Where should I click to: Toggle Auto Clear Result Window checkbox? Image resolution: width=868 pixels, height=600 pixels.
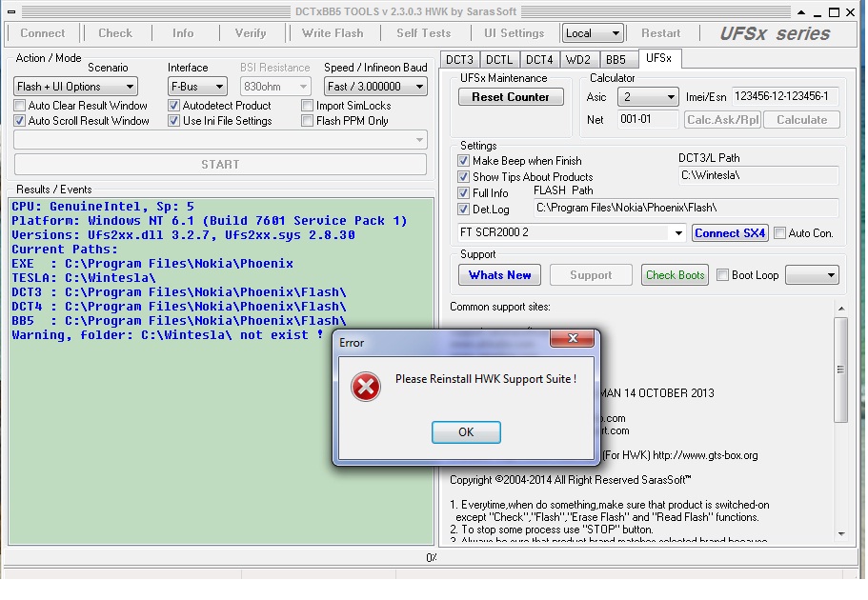tap(20, 105)
